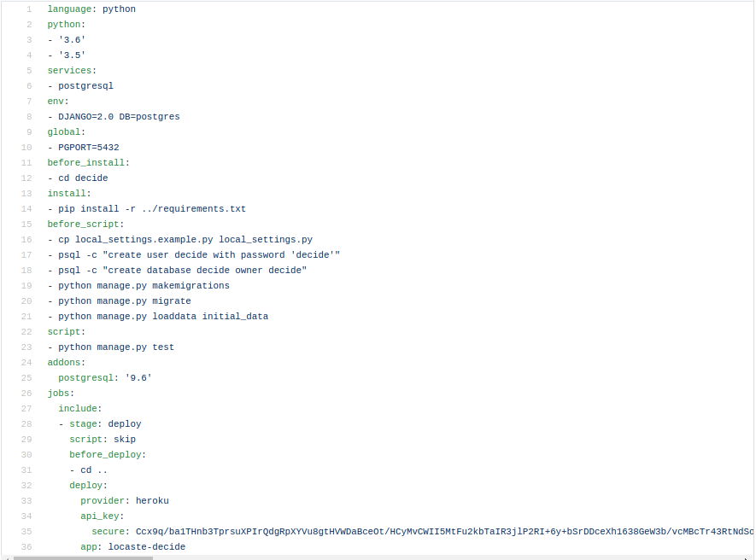Click the 'provider: heroku' line
756x560 pixels.
pos(125,501)
